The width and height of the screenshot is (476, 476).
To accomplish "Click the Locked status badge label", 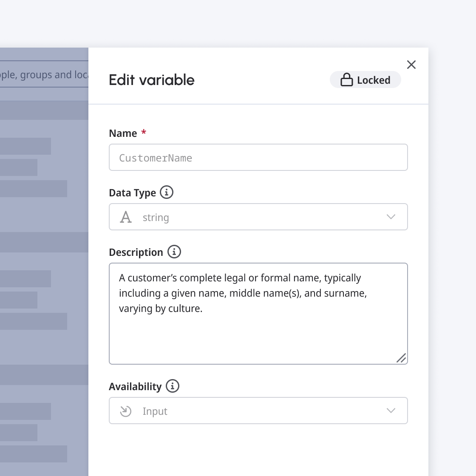I will pyautogui.click(x=374, y=80).
